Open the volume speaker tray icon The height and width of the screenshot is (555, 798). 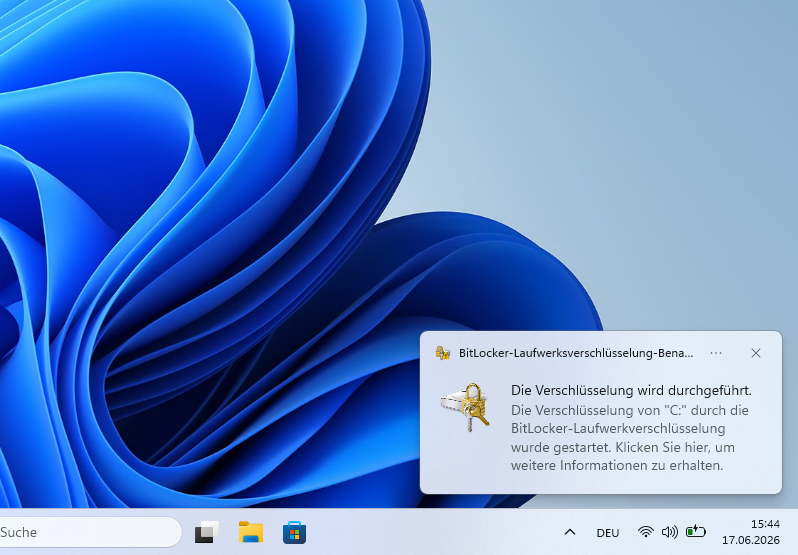(x=669, y=532)
